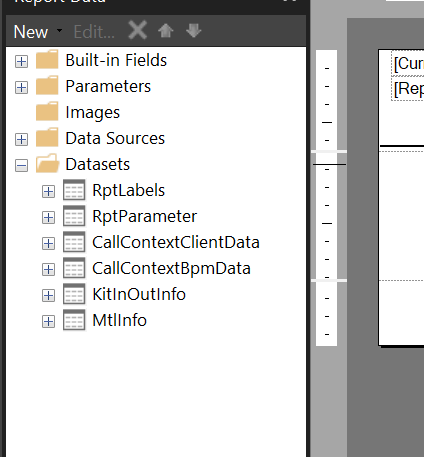Screen dimensions: 424x457
Task: Expand the RptParameter dataset
Action: coord(48,218)
